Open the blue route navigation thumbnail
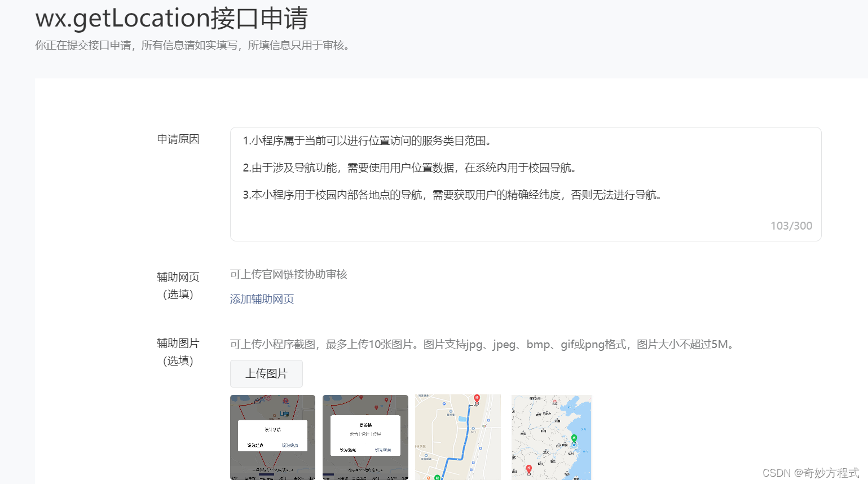 click(457, 439)
